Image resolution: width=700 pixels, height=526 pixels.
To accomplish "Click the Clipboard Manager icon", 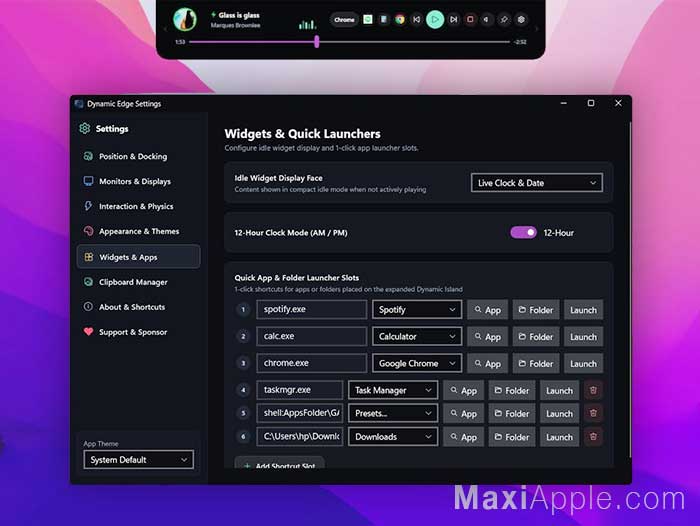I will (x=88, y=282).
